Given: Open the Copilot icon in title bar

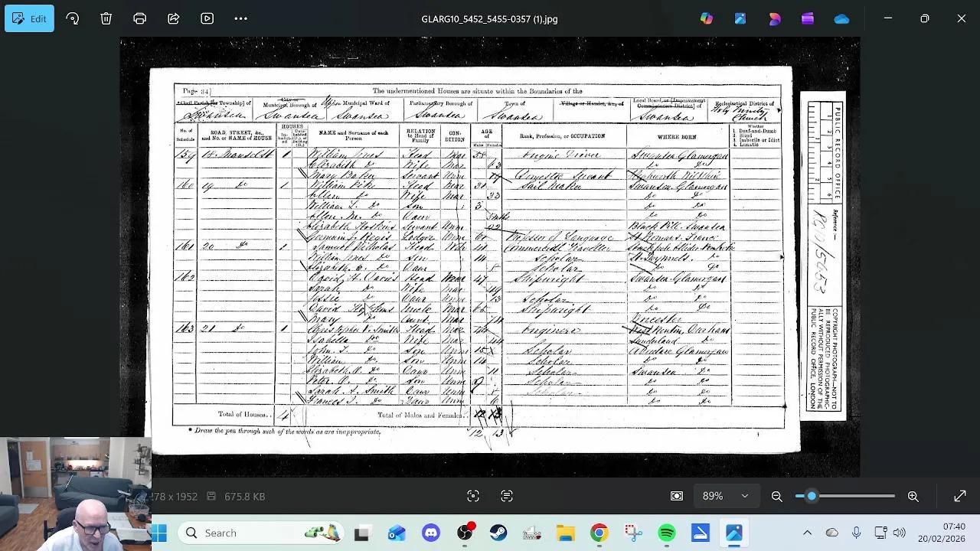Looking at the screenshot, I should [x=707, y=18].
